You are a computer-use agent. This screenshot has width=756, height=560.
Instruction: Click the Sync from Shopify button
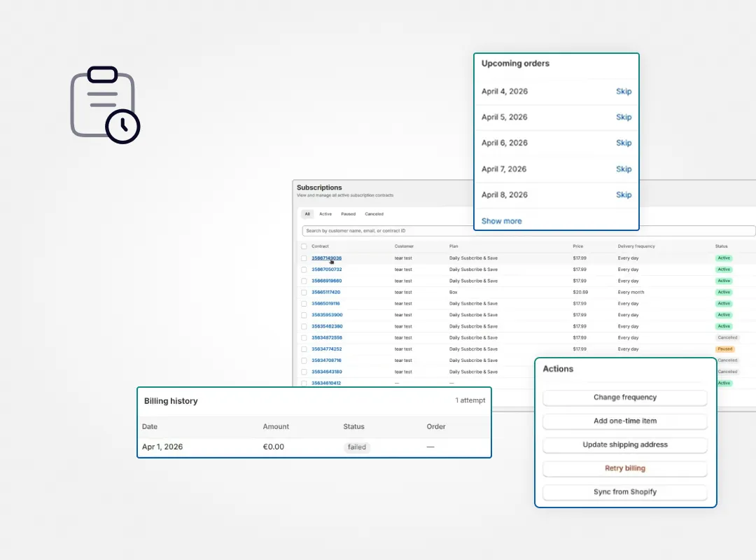click(625, 492)
